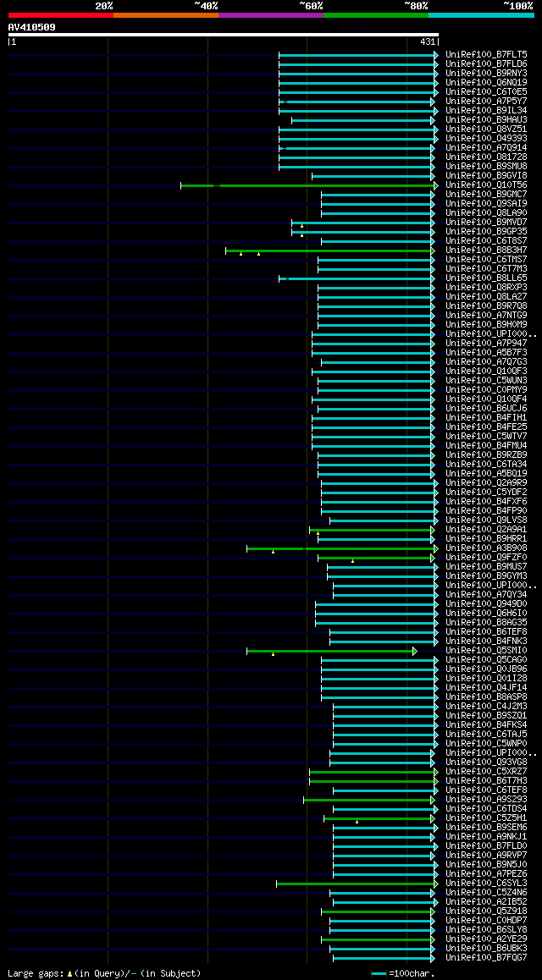
Task: Select hit UniRef100_A9S293
Action: pyautogui.click(x=486, y=800)
